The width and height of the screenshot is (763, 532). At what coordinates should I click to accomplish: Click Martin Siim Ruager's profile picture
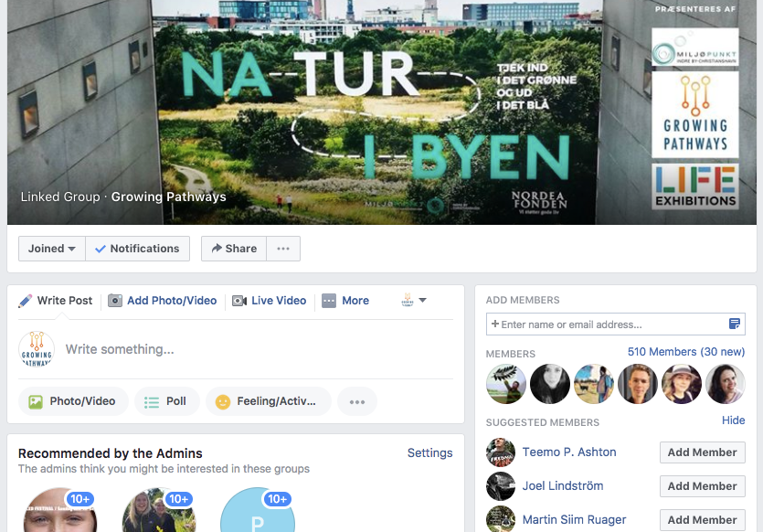point(501,519)
